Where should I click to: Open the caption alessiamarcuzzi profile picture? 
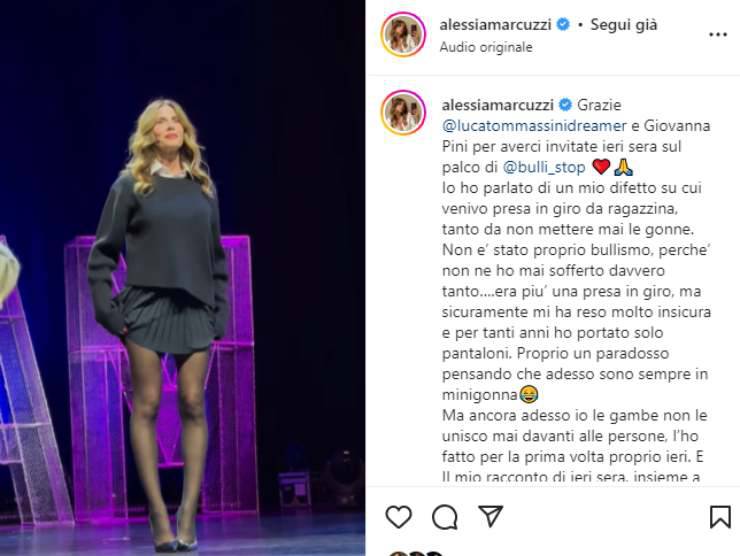[x=404, y=112]
